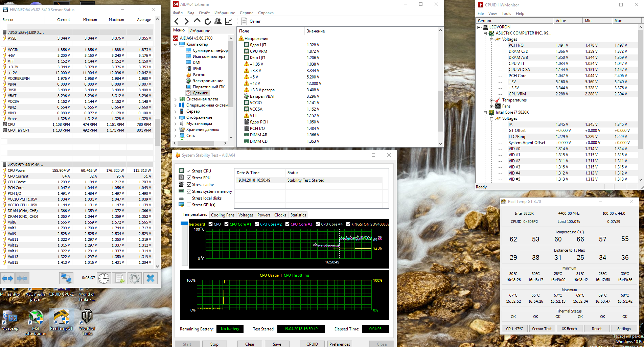Open the Файл menu in AIDA64
Image resolution: width=644 pixels, height=347 pixels.
178,13
